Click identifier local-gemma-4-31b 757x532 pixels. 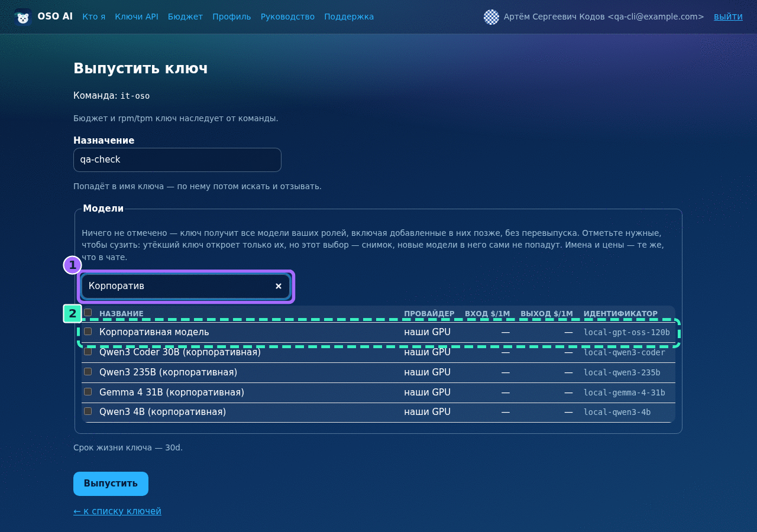coord(625,392)
